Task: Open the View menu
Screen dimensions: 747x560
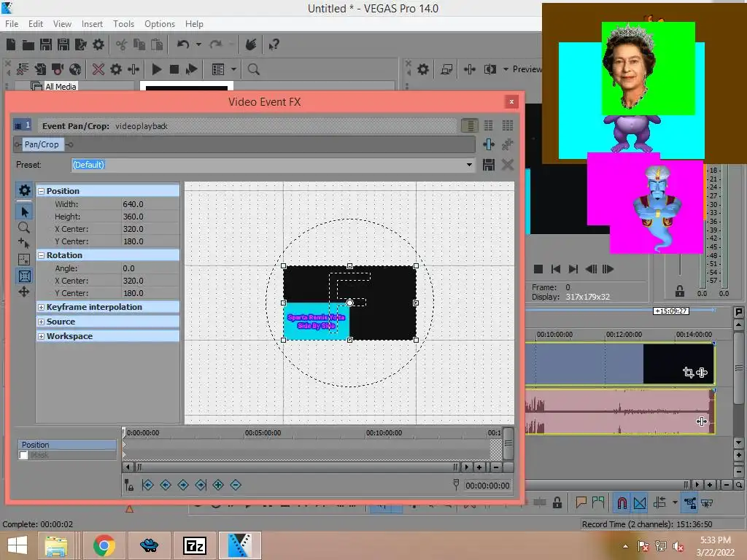Action: pos(62,24)
